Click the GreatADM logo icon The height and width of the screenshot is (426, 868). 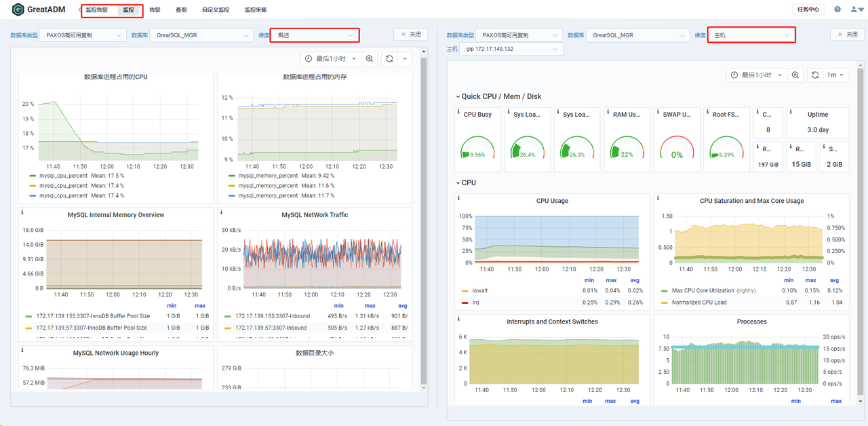18,9
